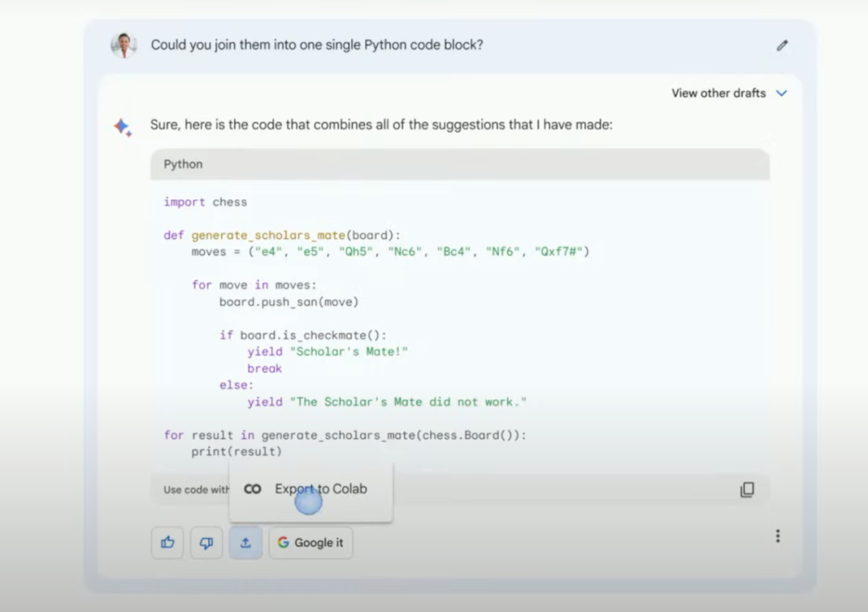Click the Colab CO logo icon
Screen dimensions: 868x612
[252, 489]
